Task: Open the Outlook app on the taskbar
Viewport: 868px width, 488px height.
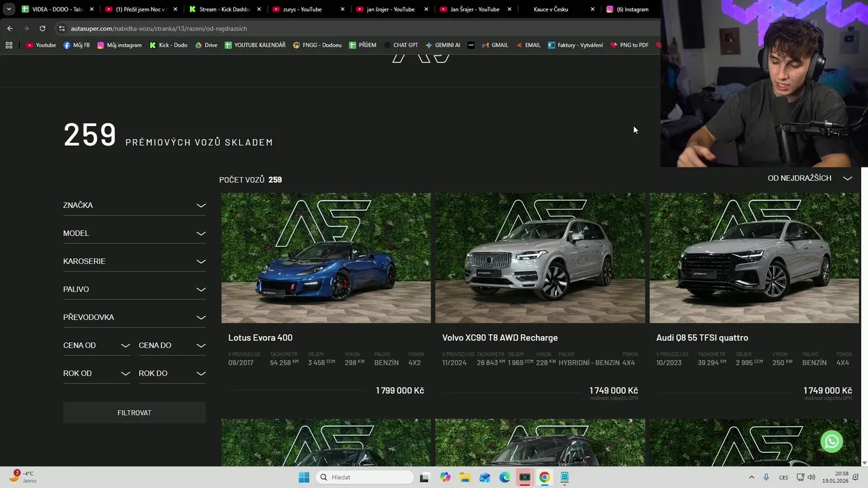Action: point(484,477)
